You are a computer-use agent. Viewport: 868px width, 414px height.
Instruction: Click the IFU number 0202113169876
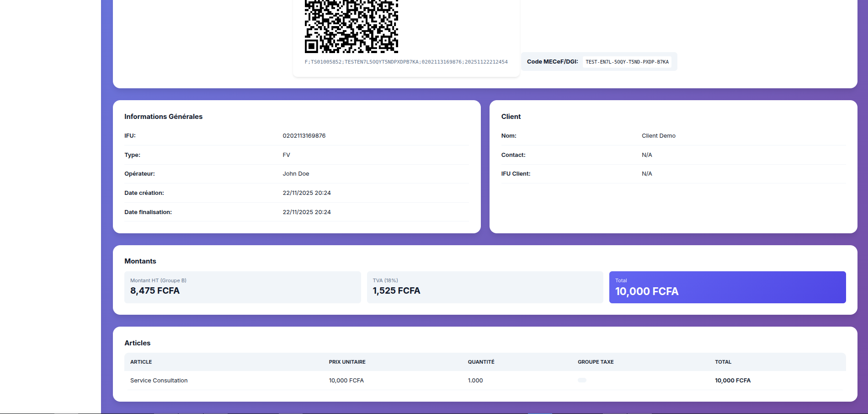(304, 136)
